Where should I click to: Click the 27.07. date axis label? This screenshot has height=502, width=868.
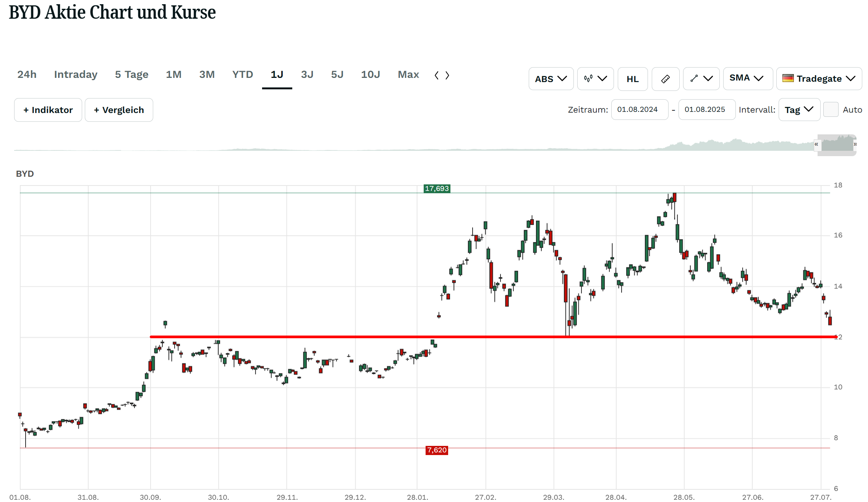pos(821,497)
